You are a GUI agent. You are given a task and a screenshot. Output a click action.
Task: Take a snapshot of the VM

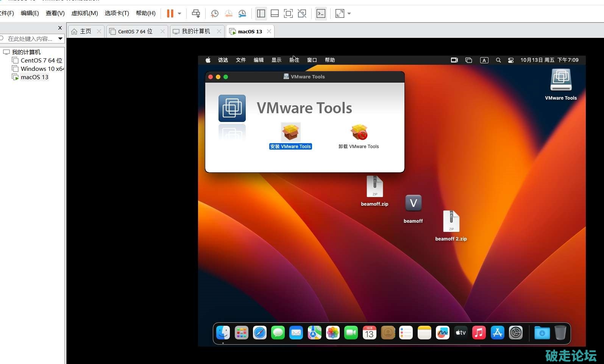click(214, 14)
